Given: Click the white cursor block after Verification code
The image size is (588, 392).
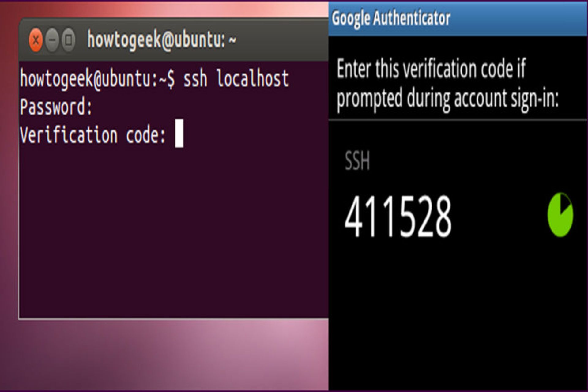Looking at the screenshot, I should pyautogui.click(x=179, y=134).
